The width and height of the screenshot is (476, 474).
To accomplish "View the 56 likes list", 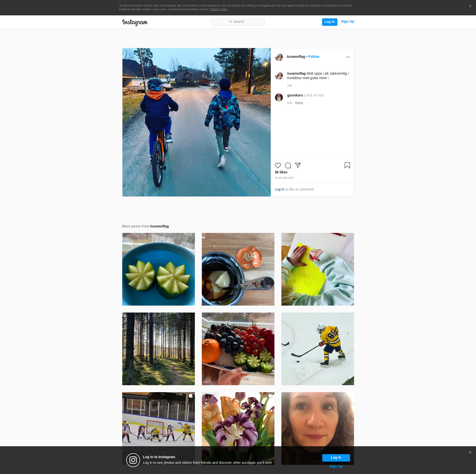I will point(281,172).
